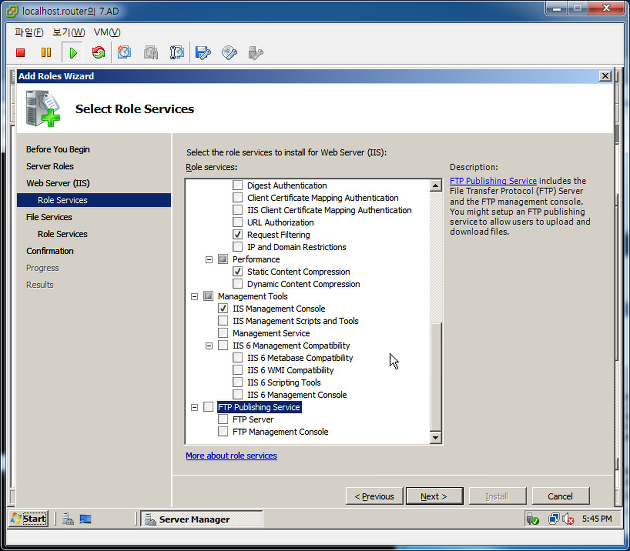The width and height of the screenshot is (630, 551).
Task: Open the FTP Publishing Service description link
Action: point(493,181)
